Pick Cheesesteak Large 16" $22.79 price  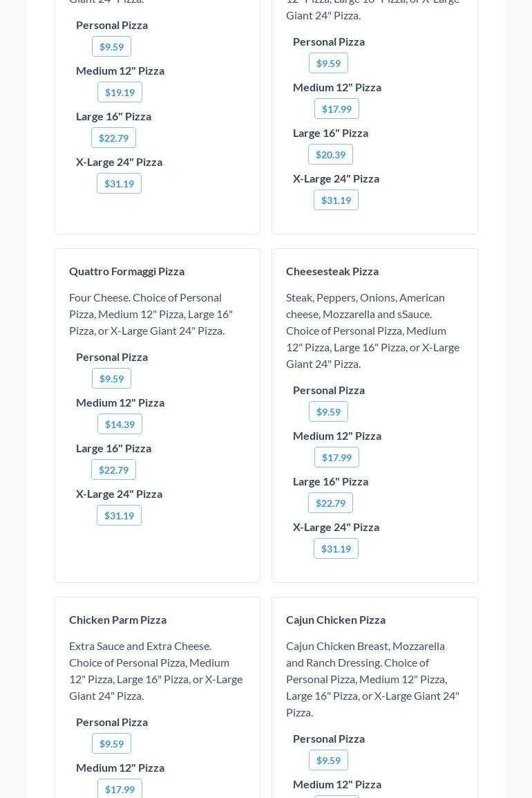[x=330, y=503]
